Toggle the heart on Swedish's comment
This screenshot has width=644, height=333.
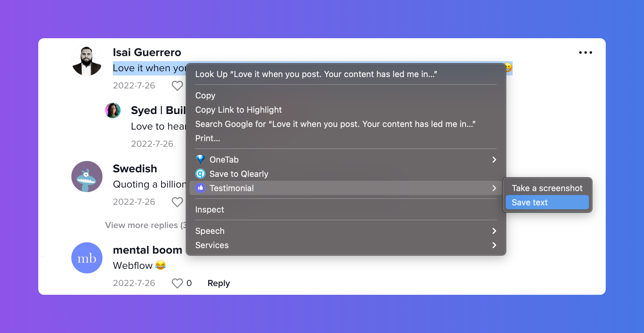[177, 202]
